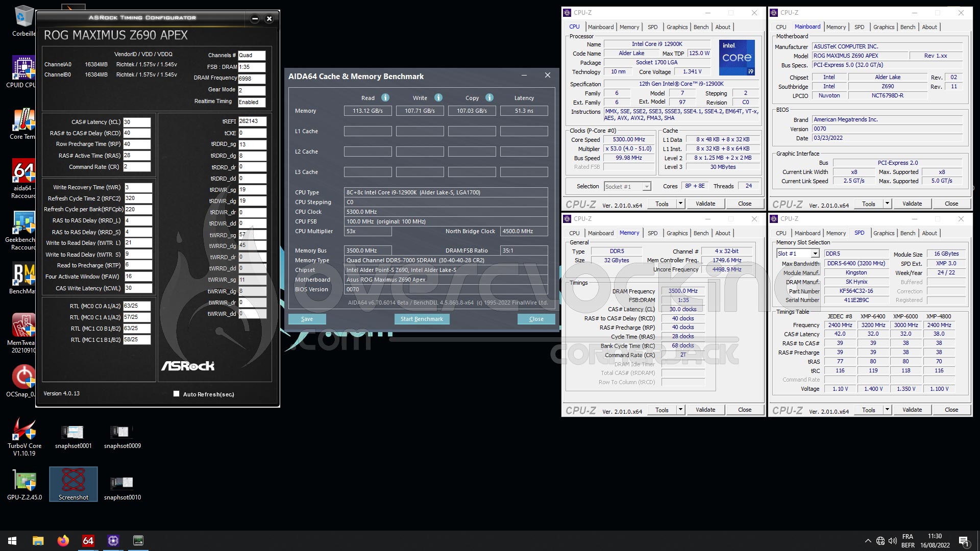Open the Windows Start menu
This screenshot has height=551, width=980.
[12, 540]
